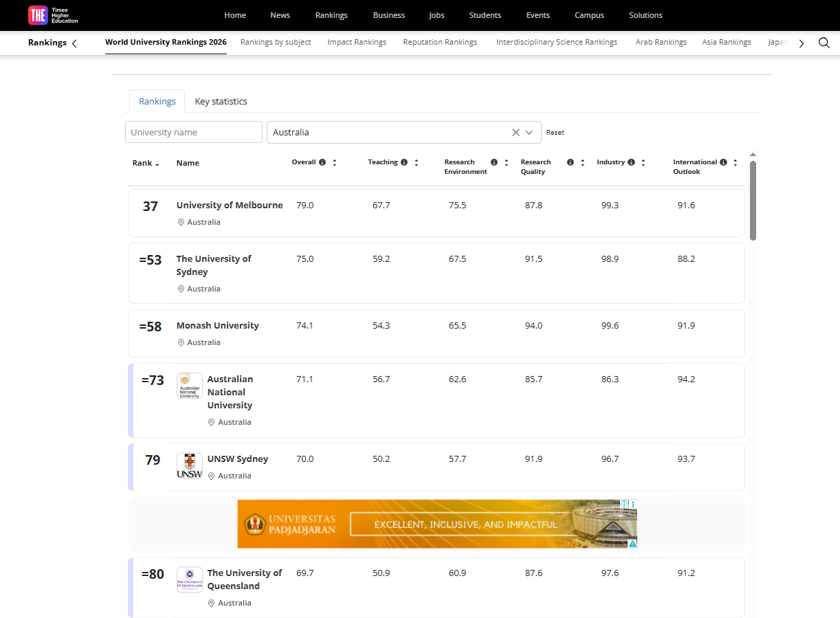Click the Research Quality info icon
This screenshot has height=618, width=840.
[x=570, y=162]
